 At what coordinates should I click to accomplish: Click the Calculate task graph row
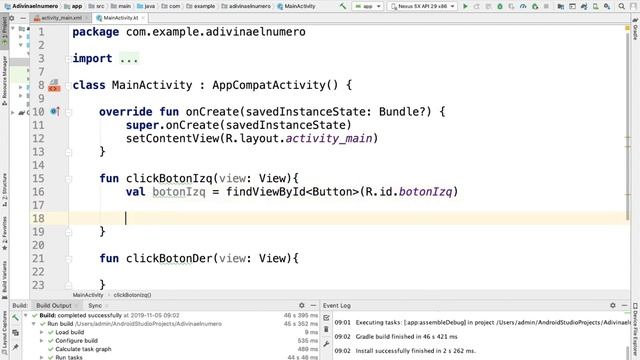tap(83, 349)
